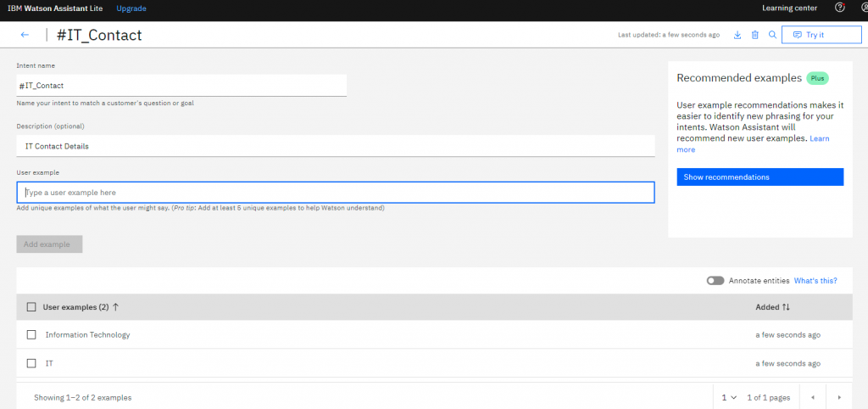Focus the user example input
The width and height of the screenshot is (868, 409).
[336, 193]
